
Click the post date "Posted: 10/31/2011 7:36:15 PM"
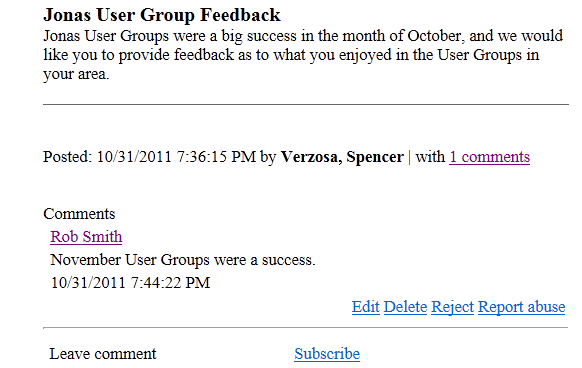(x=150, y=157)
